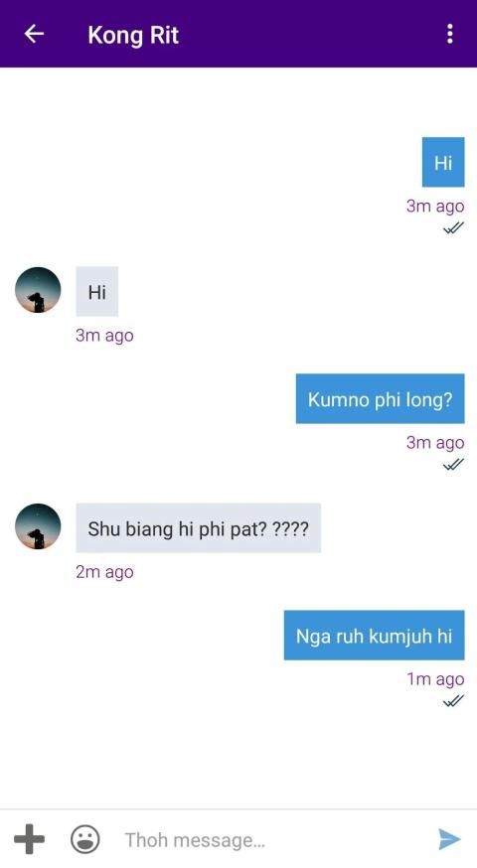Tap the '1m ago' timestamp
Viewport: 477px width, 868px height.
pyautogui.click(x=435, y=679)
